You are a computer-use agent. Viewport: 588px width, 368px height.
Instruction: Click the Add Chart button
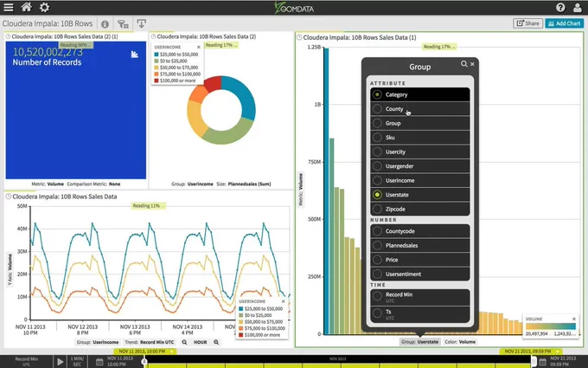(564, 23)
